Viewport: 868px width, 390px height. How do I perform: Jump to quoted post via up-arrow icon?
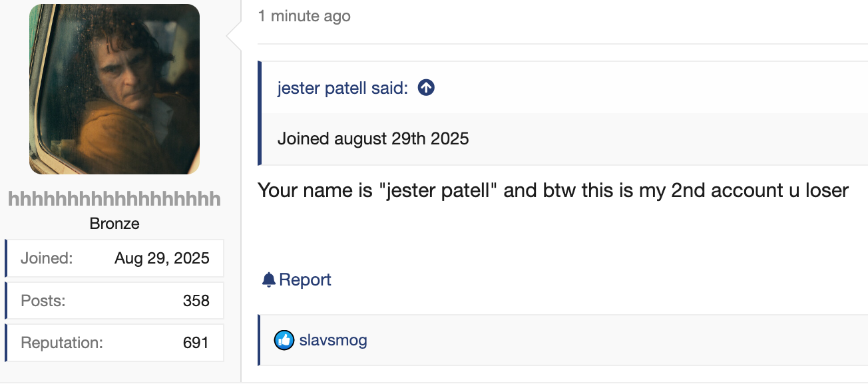click(x=426, y=88)
